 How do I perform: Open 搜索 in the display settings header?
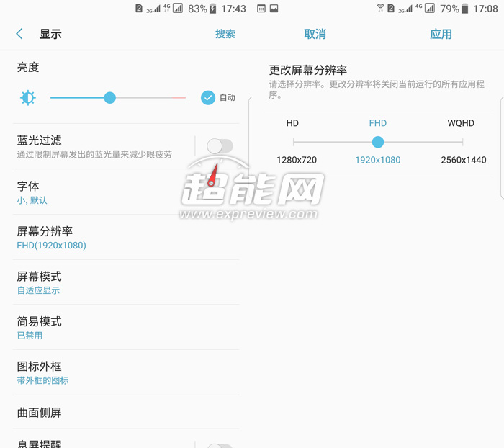[225, 34]
